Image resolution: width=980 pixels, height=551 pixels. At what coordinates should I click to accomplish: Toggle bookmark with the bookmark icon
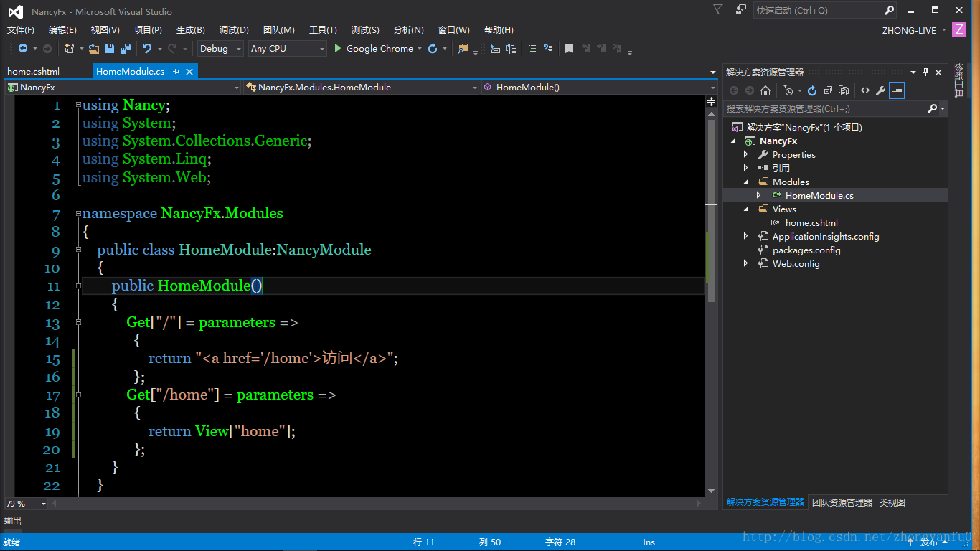[x=569, y=49]
